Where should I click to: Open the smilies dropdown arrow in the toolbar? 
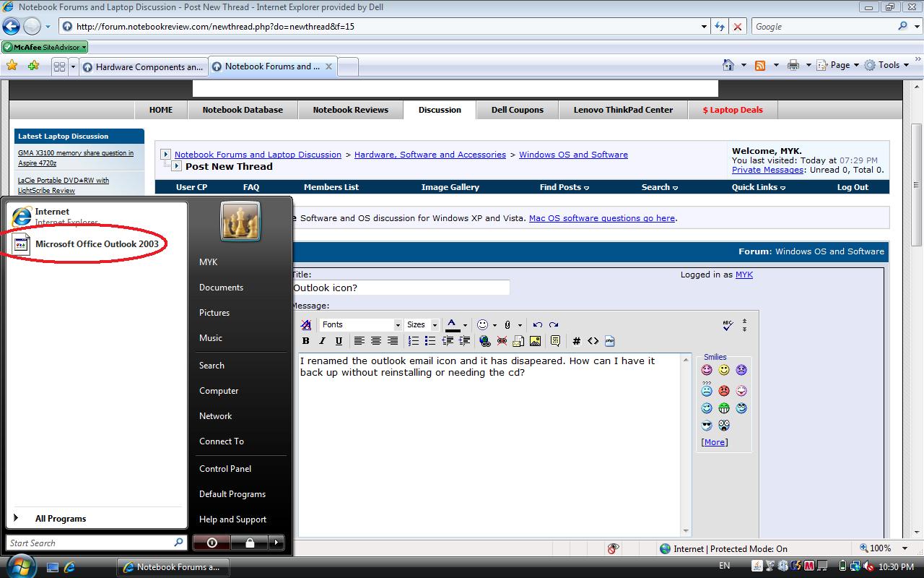[494, 325]
